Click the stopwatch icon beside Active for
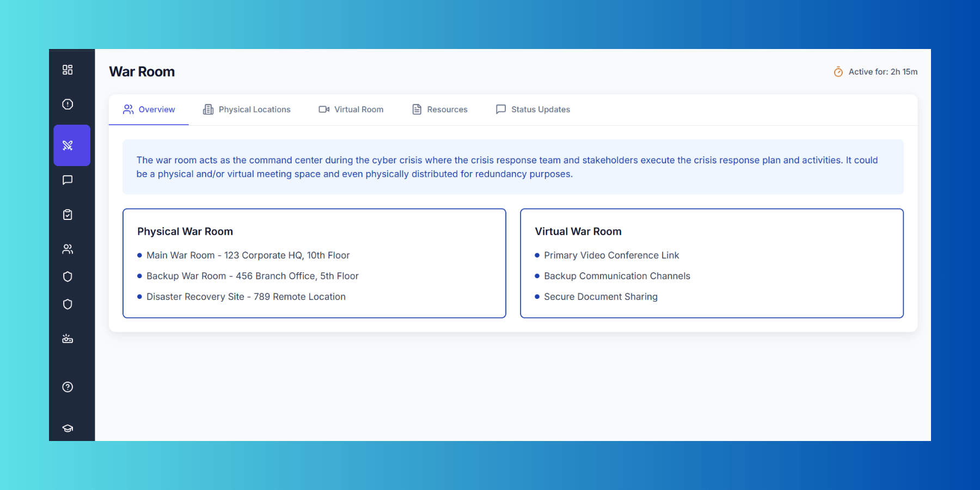This screenshot has width=980, height=490. pos(838,72)
